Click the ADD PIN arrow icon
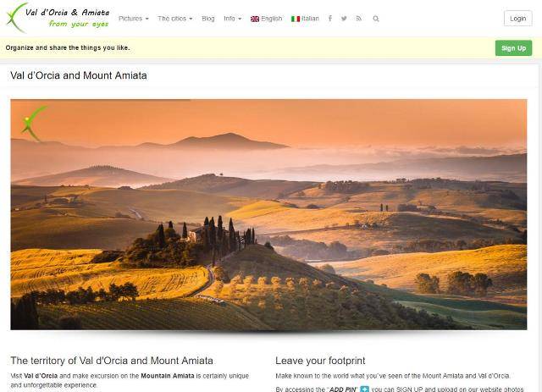This screenshot has width=542, height=392. 364,389
